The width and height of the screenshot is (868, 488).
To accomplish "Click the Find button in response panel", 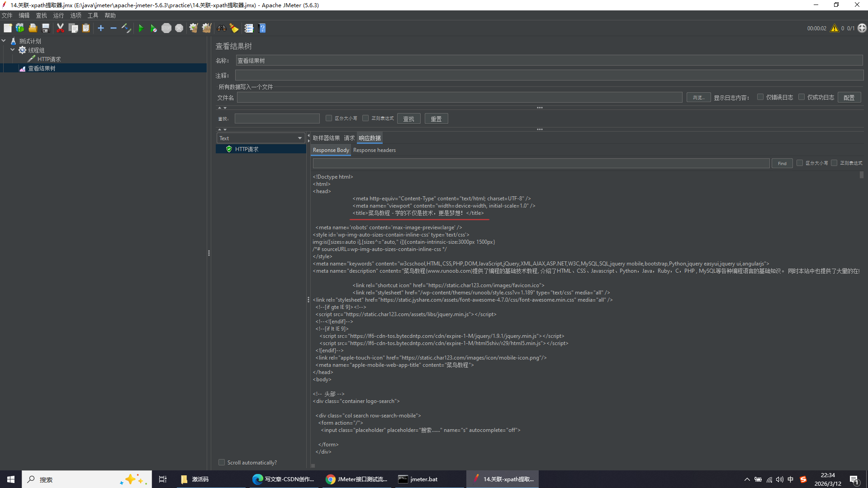I will [782, 163].
